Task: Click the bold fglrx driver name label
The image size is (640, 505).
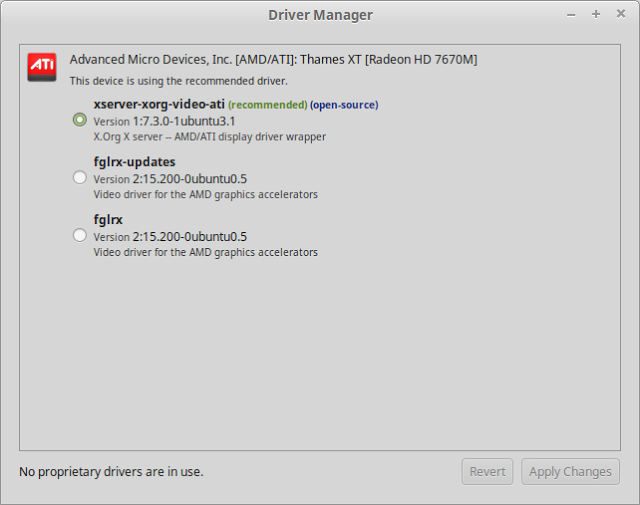Action: pyautogui.click(x=108, y=220)
